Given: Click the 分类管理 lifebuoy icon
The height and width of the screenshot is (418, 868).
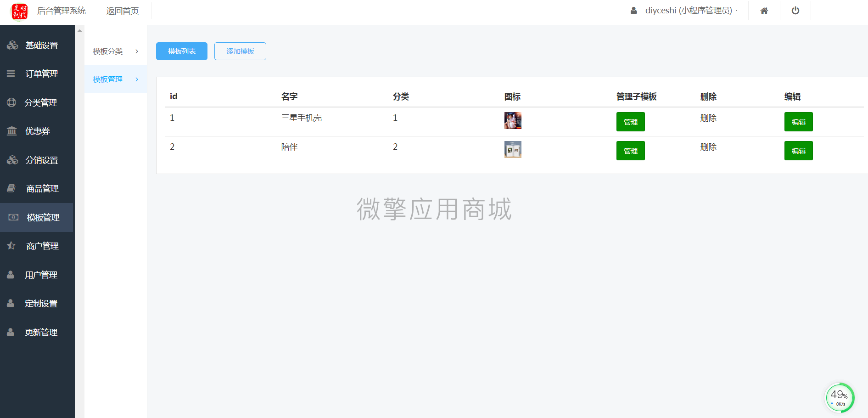Looking at the screenshot, I should point(11,102).
